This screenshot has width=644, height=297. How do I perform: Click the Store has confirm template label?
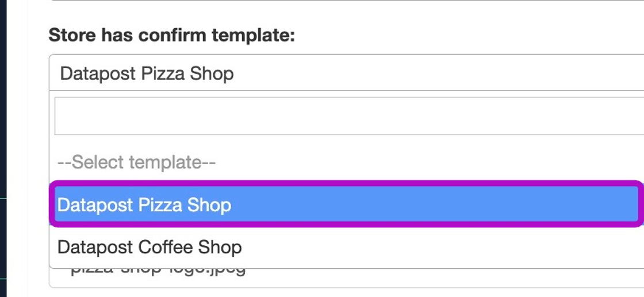point(171,36)
